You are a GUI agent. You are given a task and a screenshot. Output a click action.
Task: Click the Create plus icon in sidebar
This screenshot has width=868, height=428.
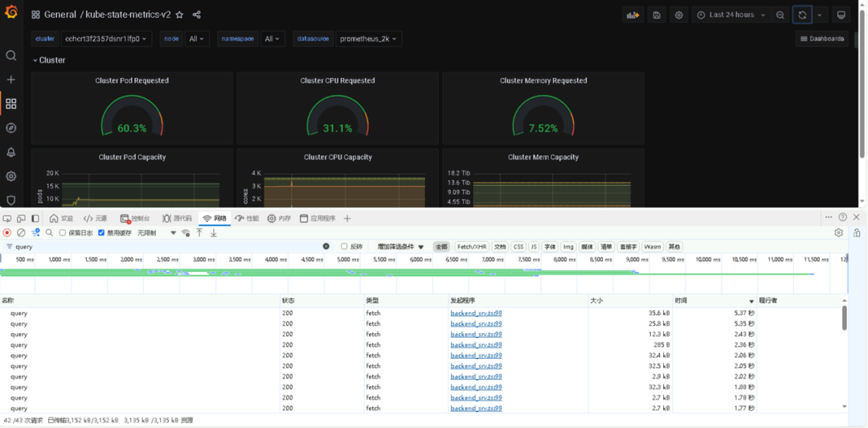[x=11, y=80]
